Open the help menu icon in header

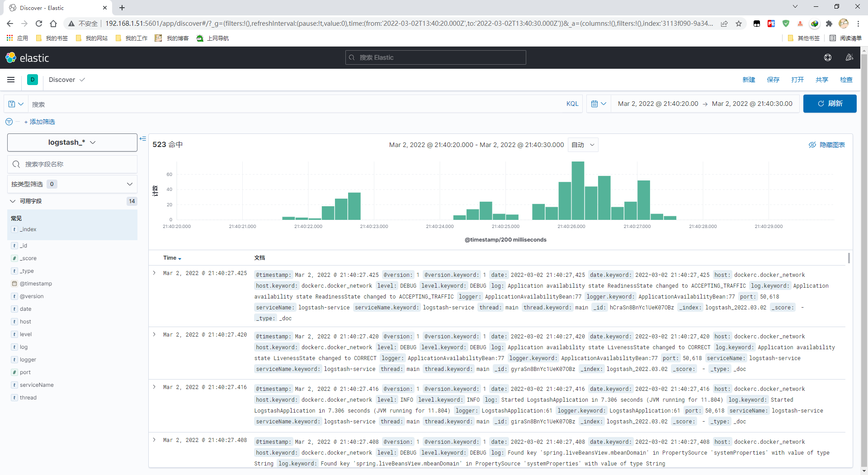pos(828,57)
